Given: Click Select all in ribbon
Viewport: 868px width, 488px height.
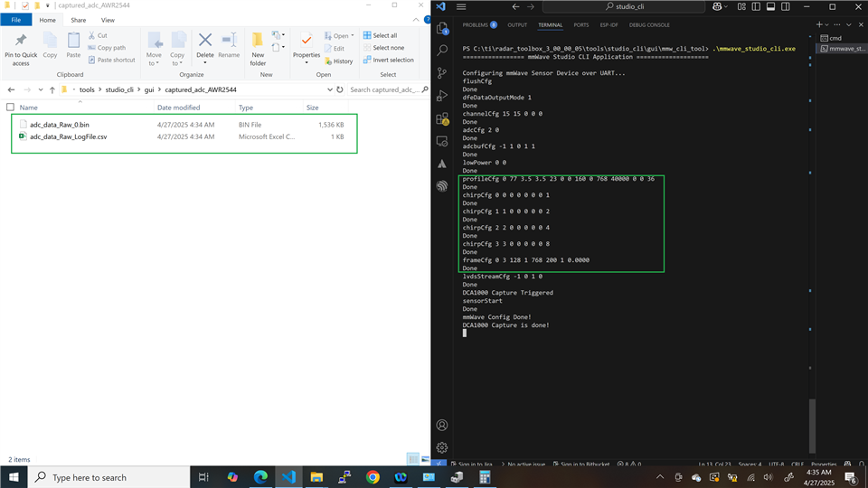Looking at the screenshot, I should click(x=380, y=35).
